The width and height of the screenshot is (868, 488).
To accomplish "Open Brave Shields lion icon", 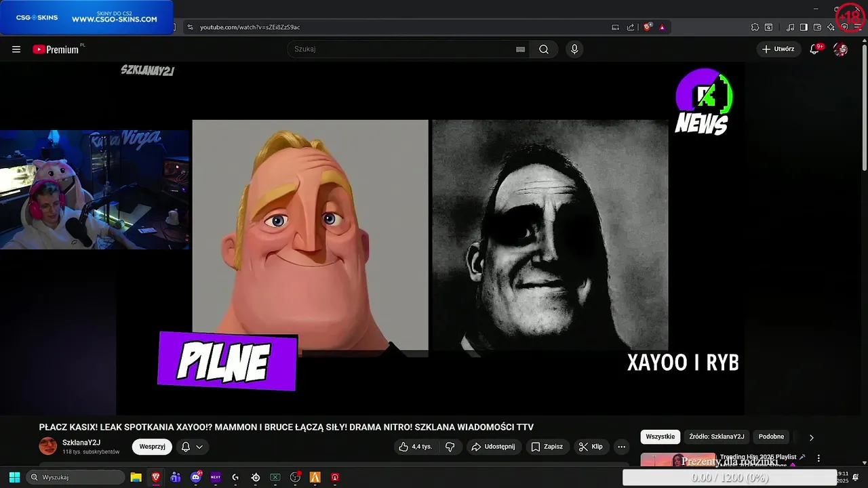I will coord(648,27).
